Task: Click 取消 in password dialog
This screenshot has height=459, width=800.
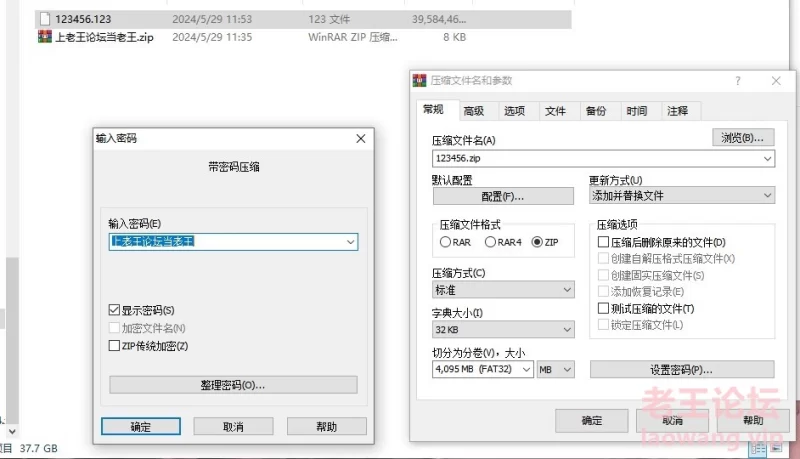Action: point(233,426)
